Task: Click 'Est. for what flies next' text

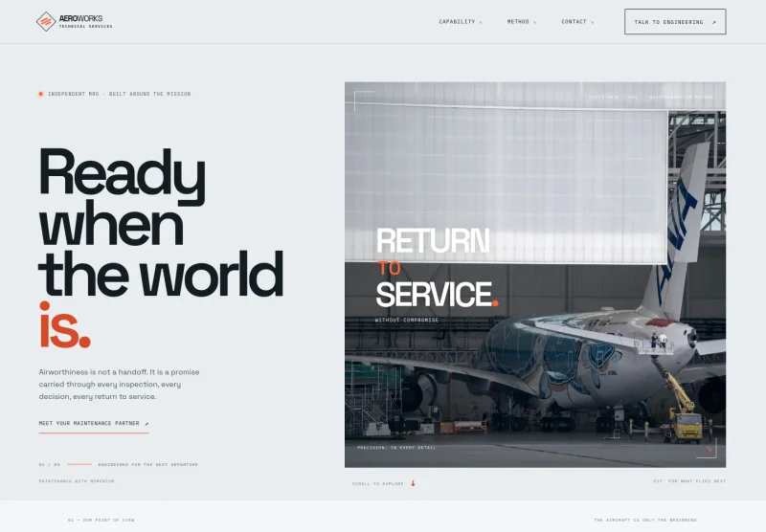Action: click(689, 481)
